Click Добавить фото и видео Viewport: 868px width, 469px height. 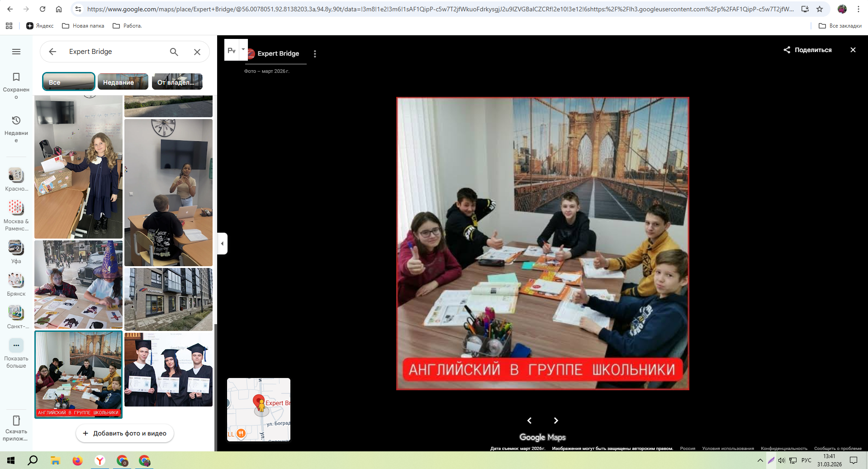(x=125, y=433)
